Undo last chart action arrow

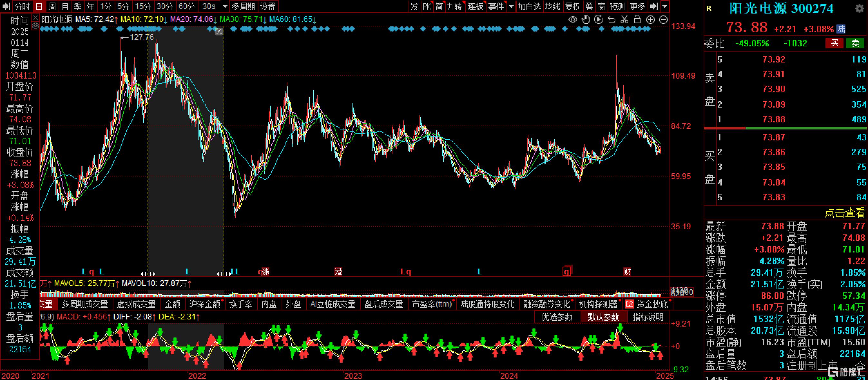[612, 20]
